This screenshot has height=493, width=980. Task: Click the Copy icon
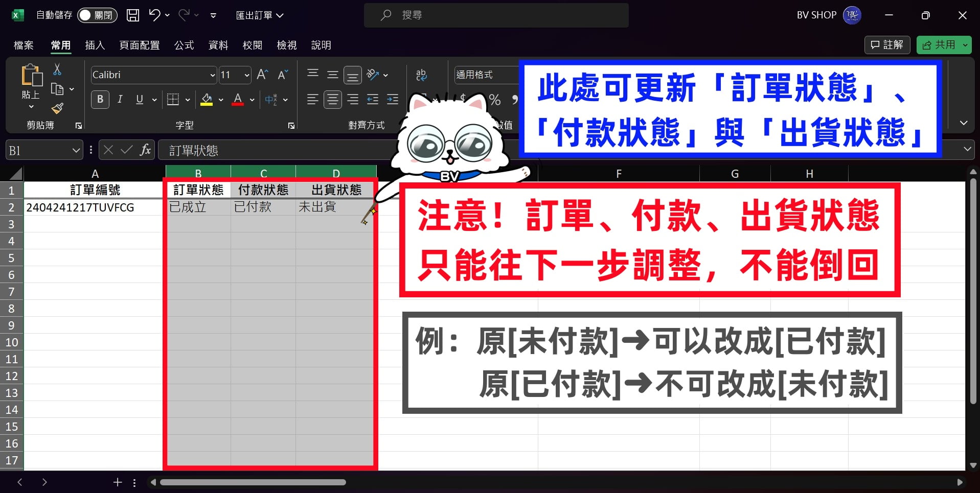(x=57, y=89)
